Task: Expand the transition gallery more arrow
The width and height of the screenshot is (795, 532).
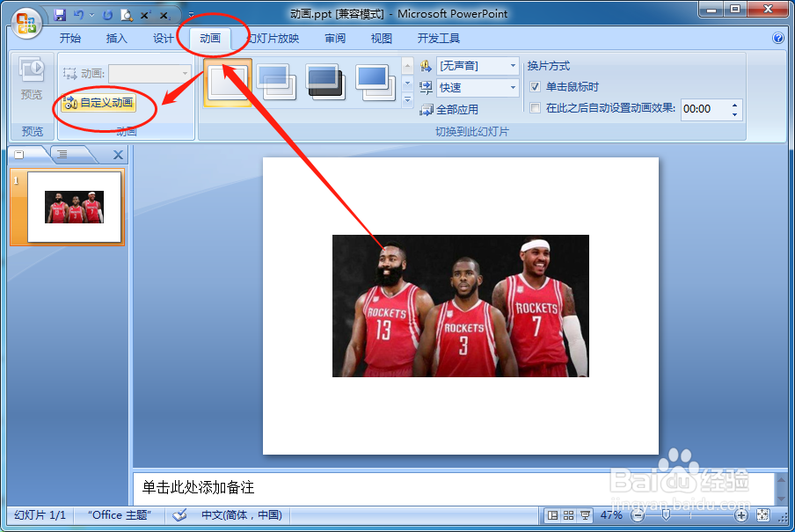Action: pos(408,100)
